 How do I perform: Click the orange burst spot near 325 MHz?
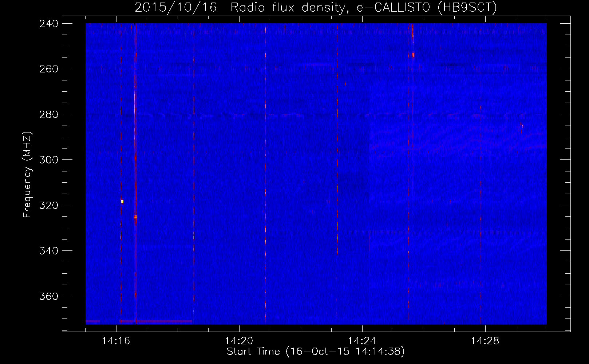pyautogui.click(x=135, y=217)
